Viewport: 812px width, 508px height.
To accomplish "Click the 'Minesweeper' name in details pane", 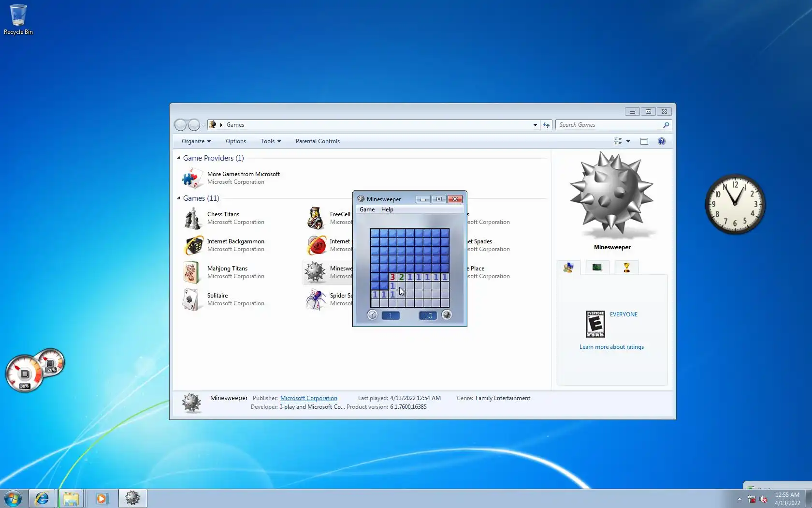I will [x=229, y=398].
